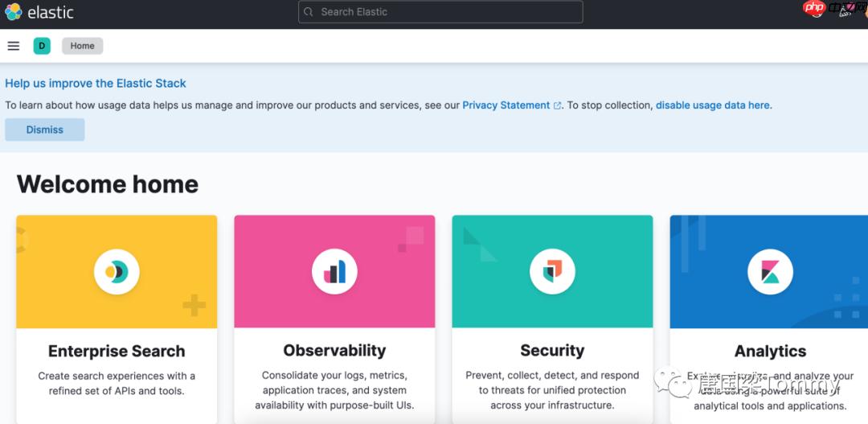
Task: Open the hamburger navigation menu
Action: [x=14, y=46]
